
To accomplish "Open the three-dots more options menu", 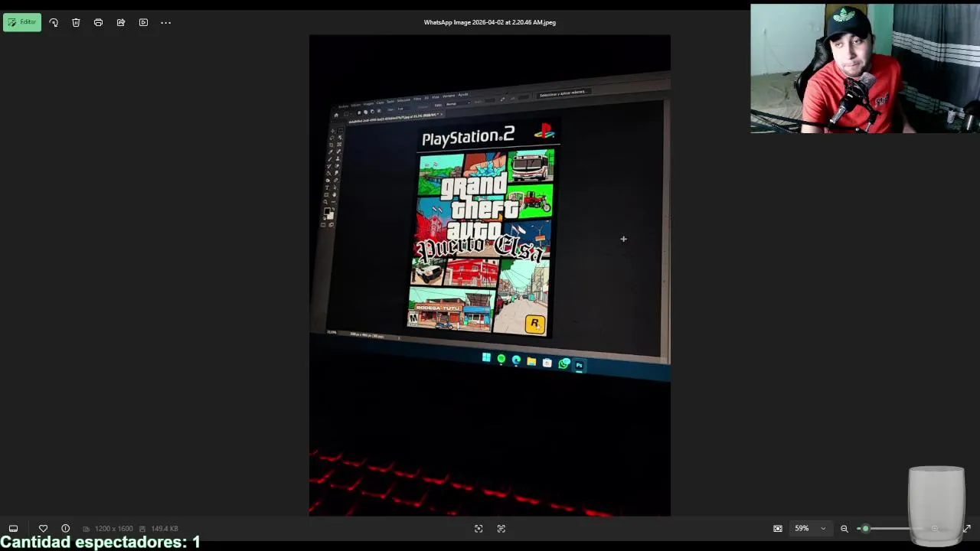I will (x=165, y=23).
